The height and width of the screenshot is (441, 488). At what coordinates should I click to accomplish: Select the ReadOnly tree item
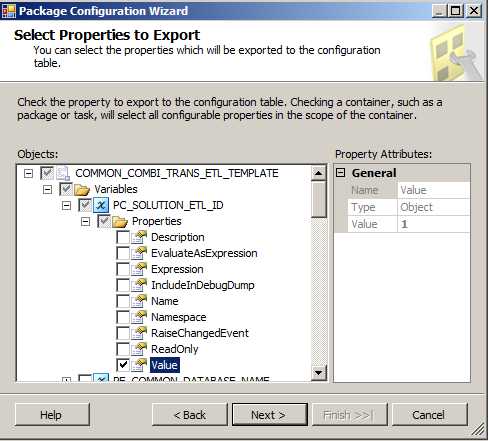[x=175, y=349]
